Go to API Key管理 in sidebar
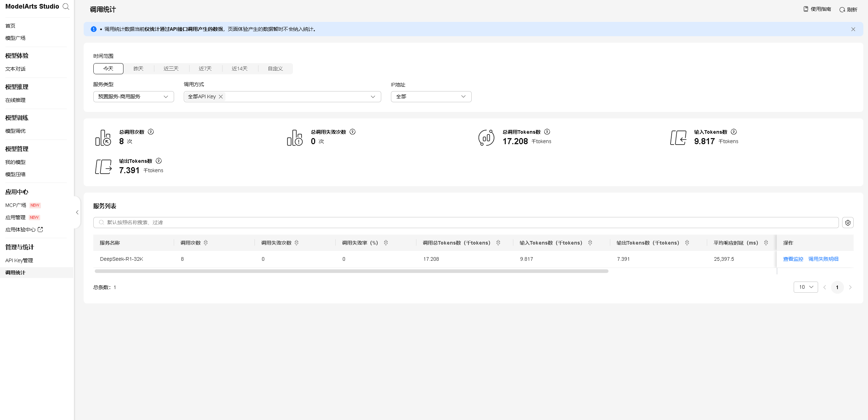Screen dimensions: 868x420 19,260
